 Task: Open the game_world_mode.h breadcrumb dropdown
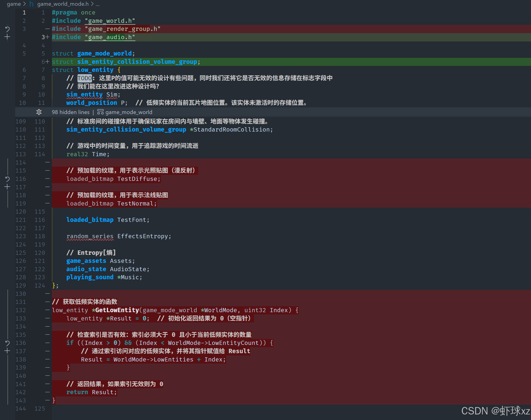point(63,4)
